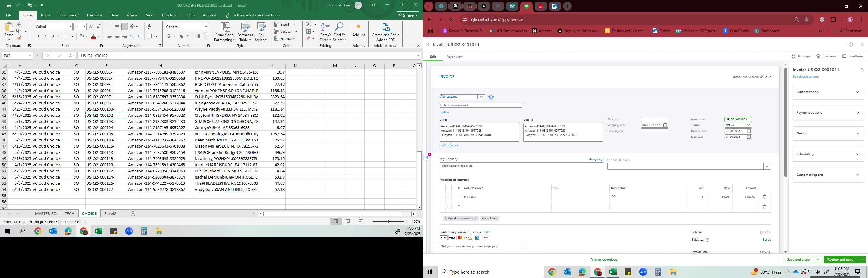Image resolution: width=868 pixels, height=278 pixels.
Task: Click the Undo arrow in Excel
Action: 30,5
